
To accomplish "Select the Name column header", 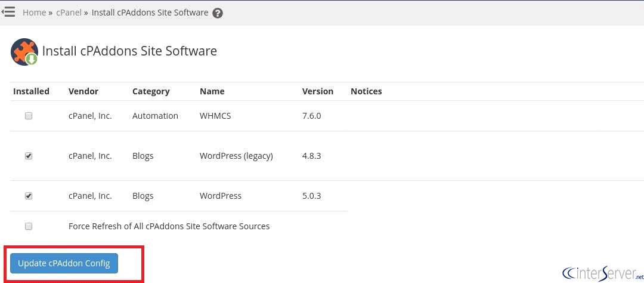I will click(x=212, y=91).
